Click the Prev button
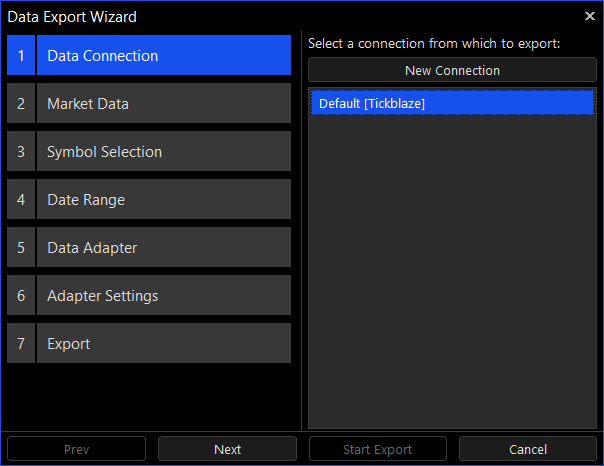This screenshot has width=604, height=466. [77, 449]
